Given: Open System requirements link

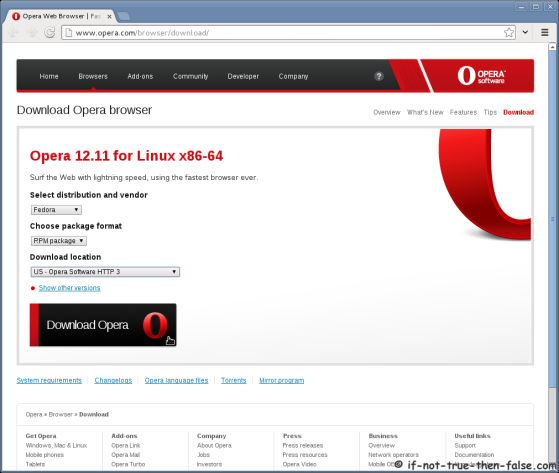Looking at the screenshot, I should [x=49, y=380].
